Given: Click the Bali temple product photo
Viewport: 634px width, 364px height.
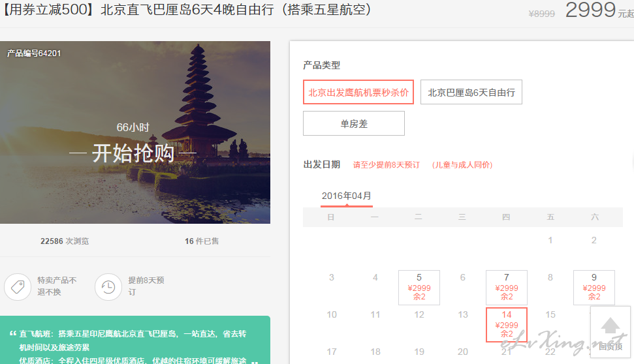Looking at the screenshot, I should point(135,132).
